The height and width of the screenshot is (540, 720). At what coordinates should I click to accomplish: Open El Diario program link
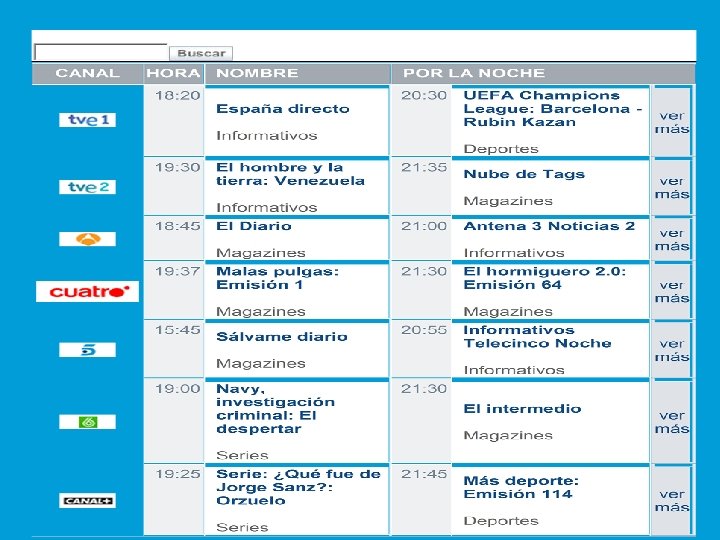point(253,226)
